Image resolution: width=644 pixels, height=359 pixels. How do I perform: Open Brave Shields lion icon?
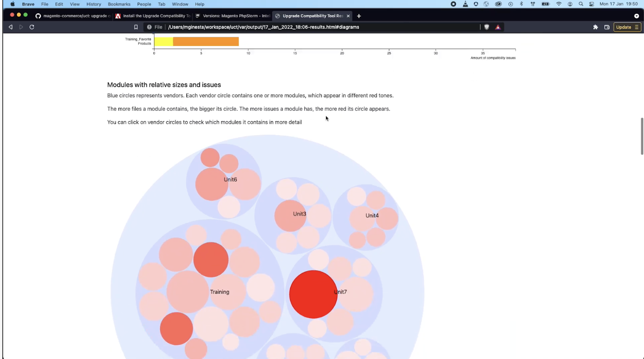(487, 27)
